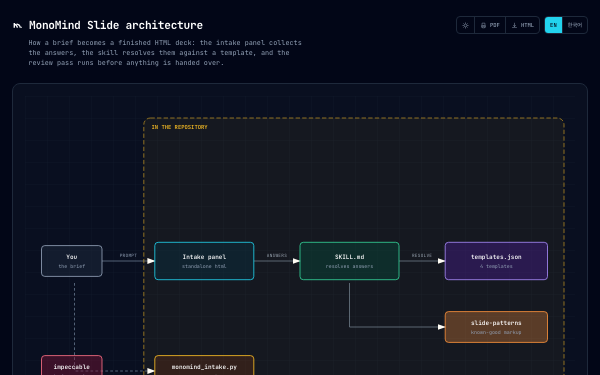Select the templates.json node
600x375 pixels.
496,261
